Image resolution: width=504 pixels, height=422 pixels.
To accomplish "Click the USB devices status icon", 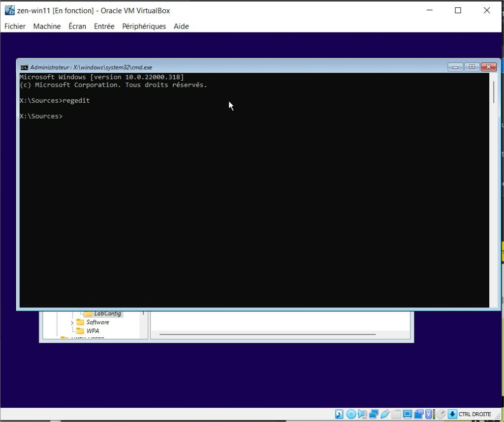I will [x=385, y=414].
